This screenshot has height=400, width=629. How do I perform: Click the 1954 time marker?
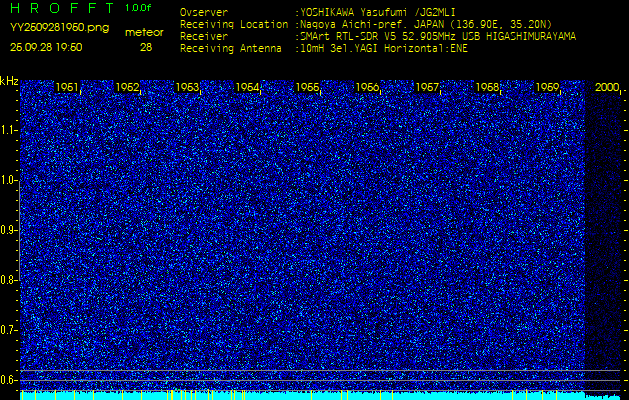(247, 87)
